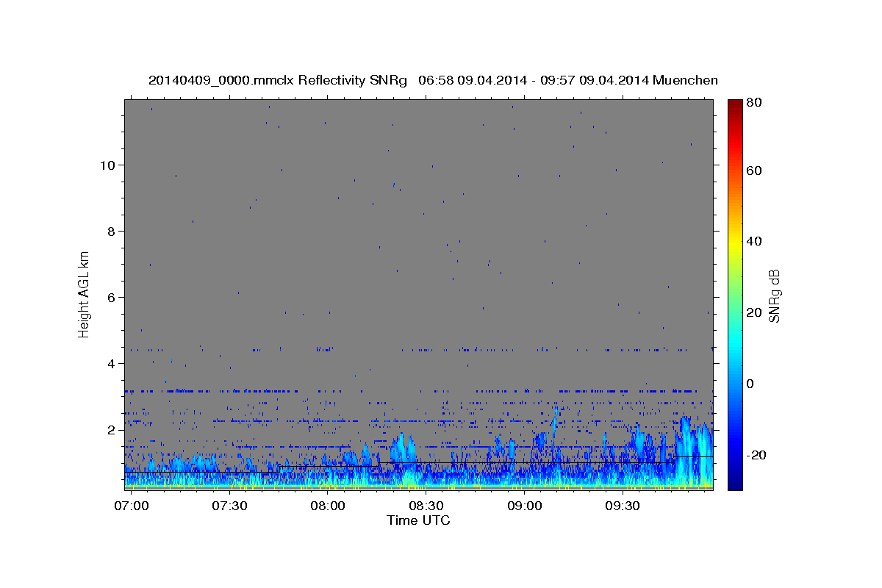This screenshot has height=588, width=882.
Task: Click the cloud echo plume near 08:20
Action: (402, 448)
